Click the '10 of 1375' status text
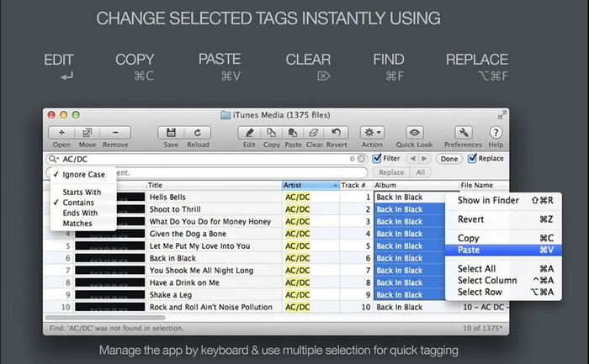The height and width of the screenshot is (364, 589). [x=482, y=328]
